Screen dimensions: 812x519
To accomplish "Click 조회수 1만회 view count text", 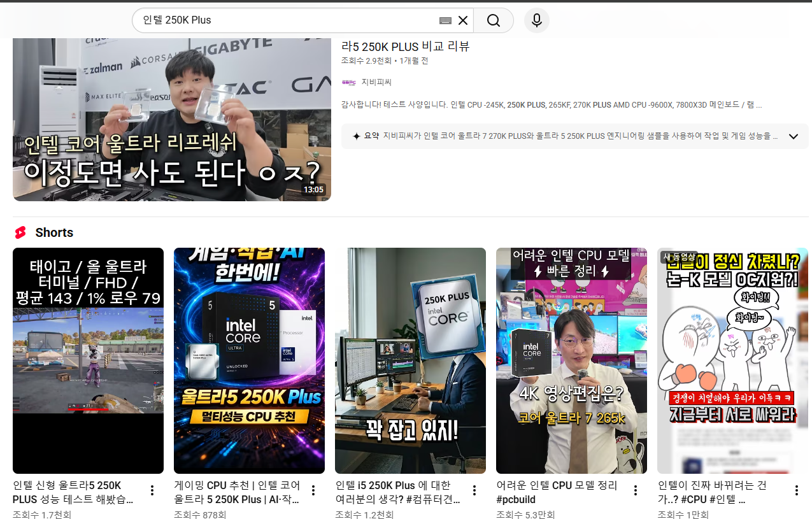I will (x=683, y=515).
